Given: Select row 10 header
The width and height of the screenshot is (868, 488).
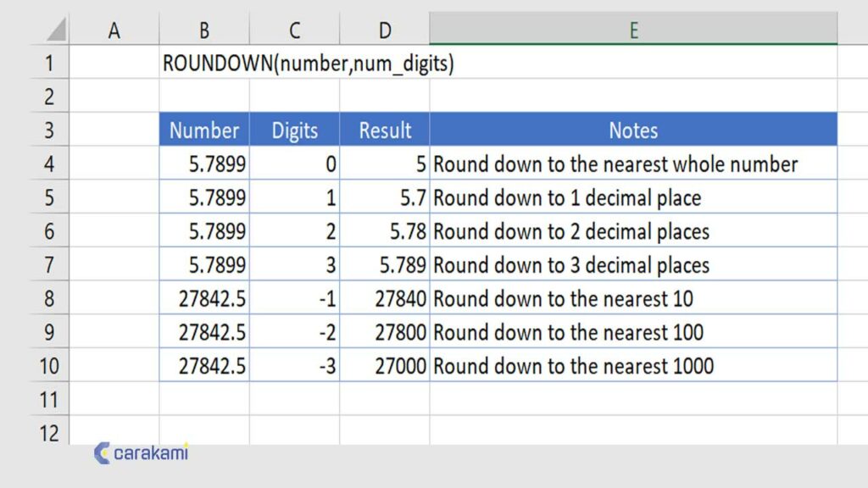Looking at the screenshot, I should pos(48,366).
